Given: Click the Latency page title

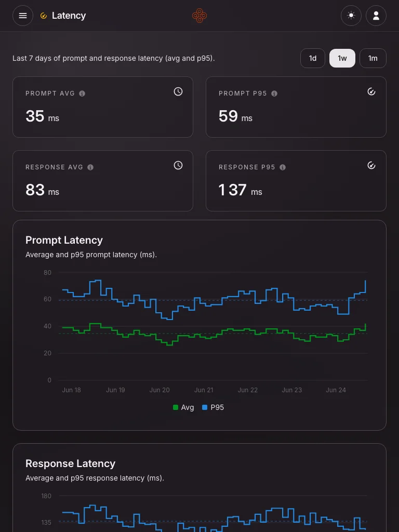Looking at the screenshot, I should click(69, 16).
